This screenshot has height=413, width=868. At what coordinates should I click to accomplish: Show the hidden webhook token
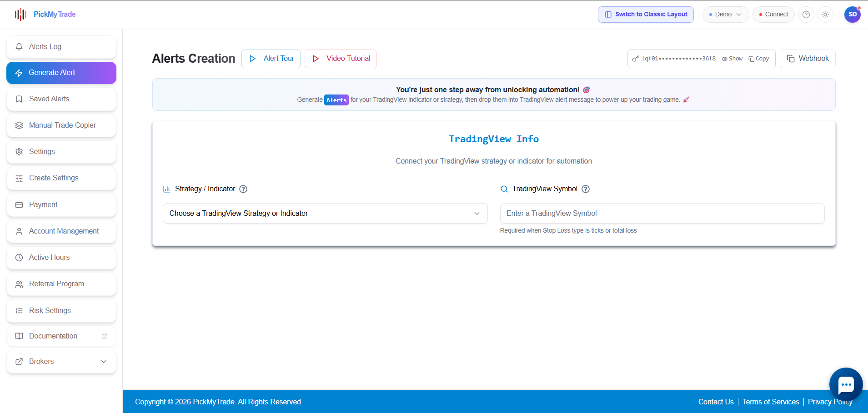point(732,59)
